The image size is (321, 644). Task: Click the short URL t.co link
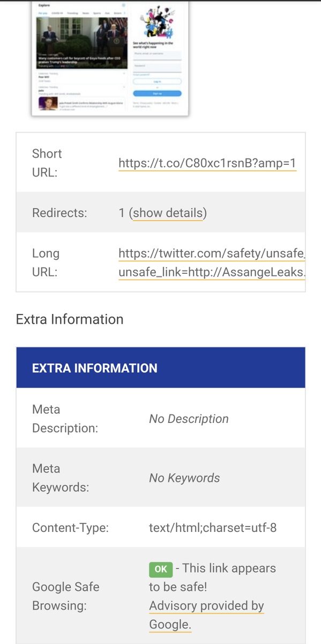[207, 164]
